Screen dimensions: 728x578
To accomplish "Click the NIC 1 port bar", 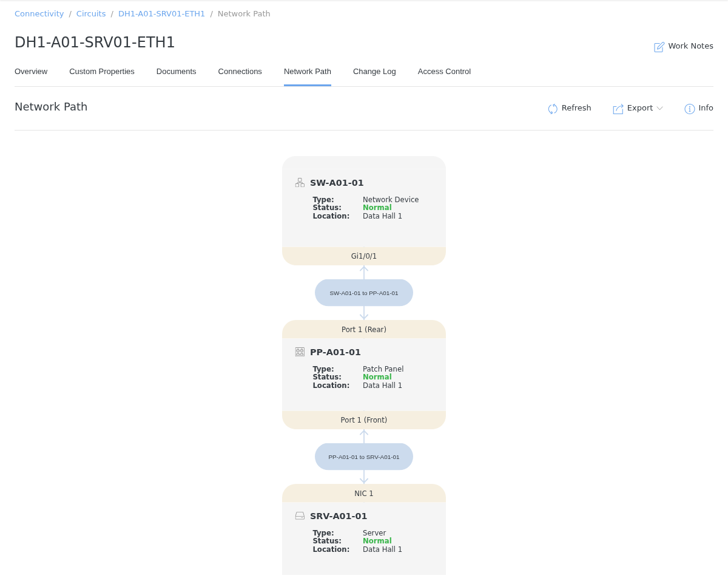I will click(x=364, y=493).
